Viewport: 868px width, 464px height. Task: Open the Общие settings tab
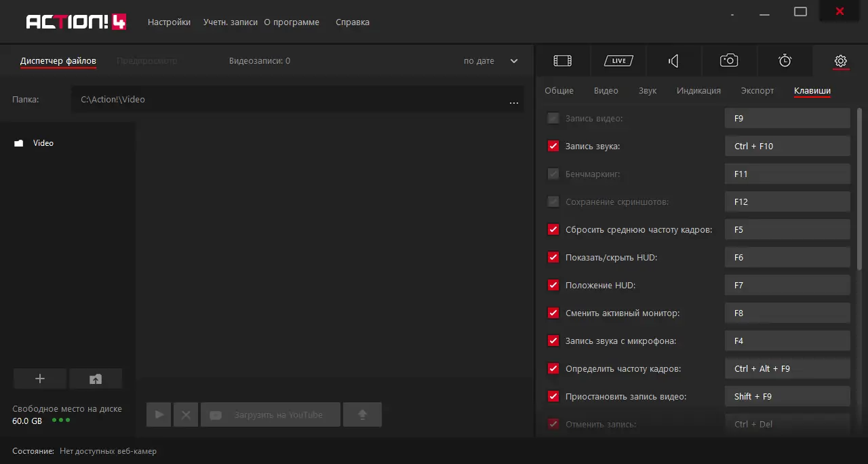click(559, 90)
